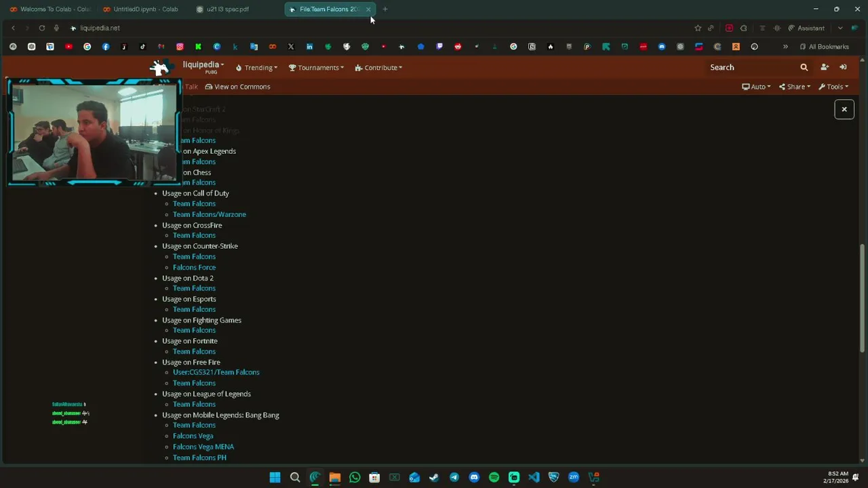Open Team Falcons link under Dota 2
Screen dimensions: 868x488
[x=194, y=288]
